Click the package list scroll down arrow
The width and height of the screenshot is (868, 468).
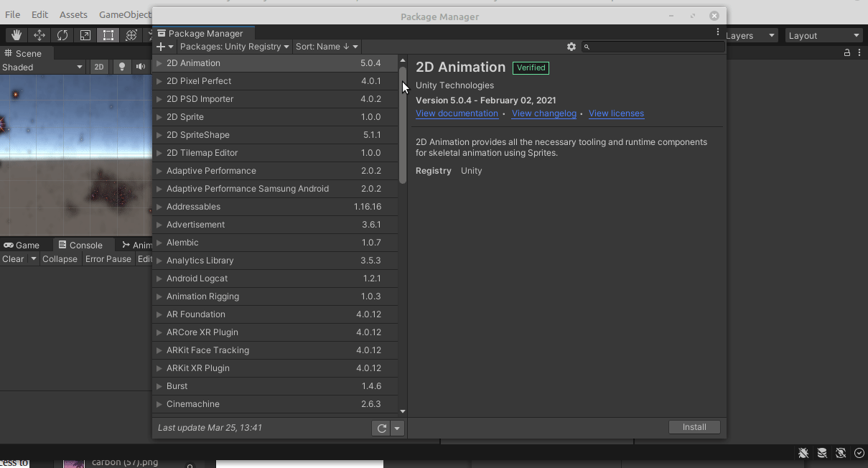pos(403,411)
